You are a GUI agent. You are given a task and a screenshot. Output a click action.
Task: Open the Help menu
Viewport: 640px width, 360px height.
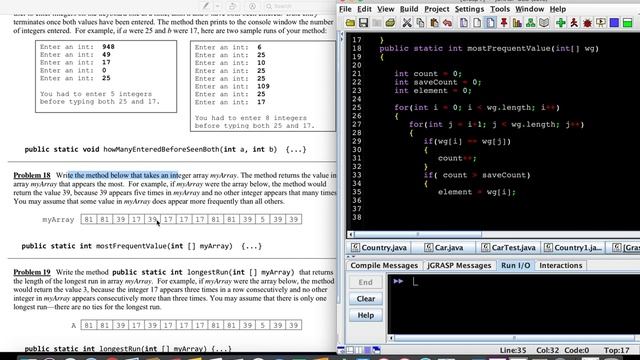point(558,9)
